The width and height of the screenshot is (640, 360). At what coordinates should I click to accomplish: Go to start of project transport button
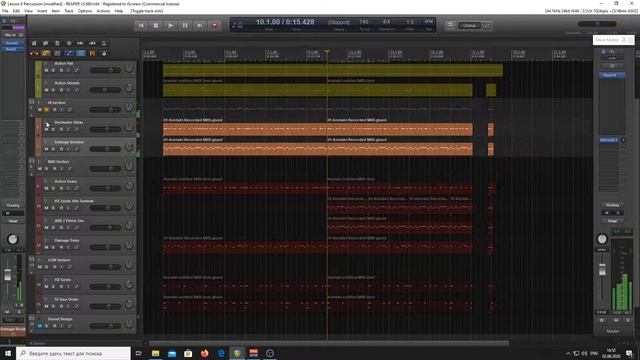141,25
